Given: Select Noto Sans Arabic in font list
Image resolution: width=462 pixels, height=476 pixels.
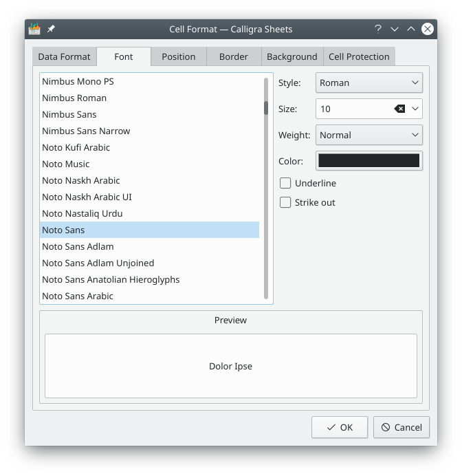Looking at the screenshot, I should (78, 296).
